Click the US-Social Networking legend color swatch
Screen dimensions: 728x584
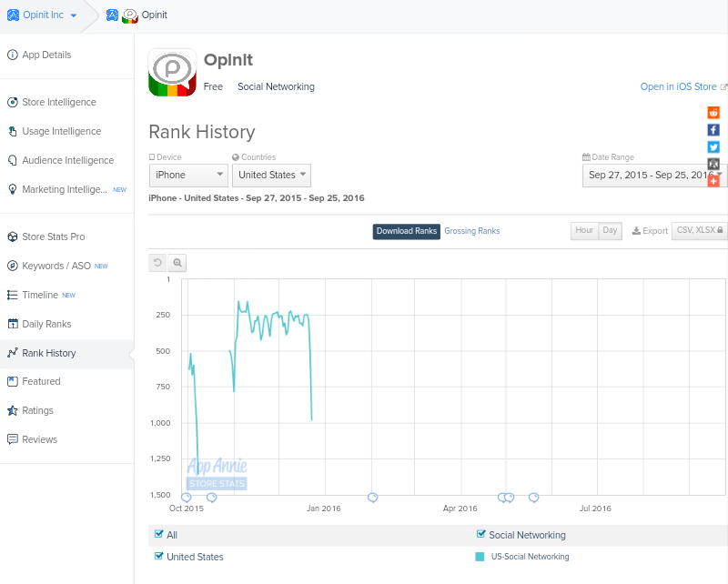point(480,557)
